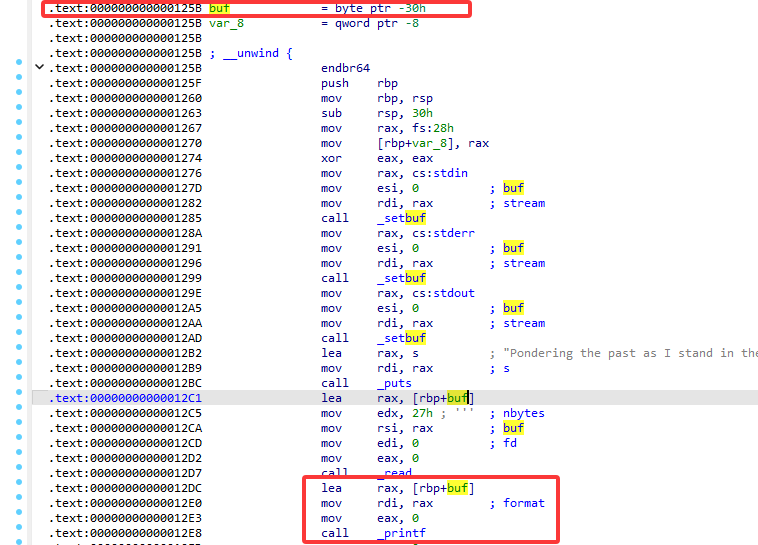Toggle breakpoint dot beside the _puts call line
This screenshot has height=545, width=758.
pyautogui.click(x=19, y=383)
